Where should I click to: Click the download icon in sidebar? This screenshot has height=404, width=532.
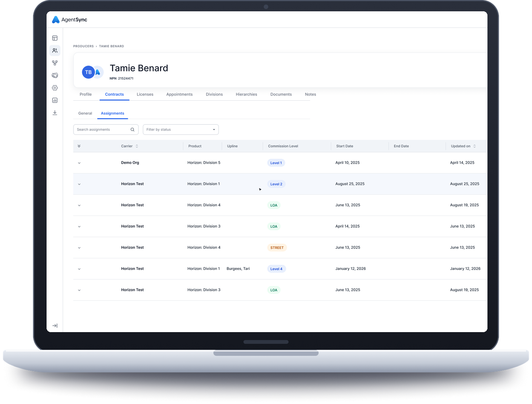click(55, 113)
